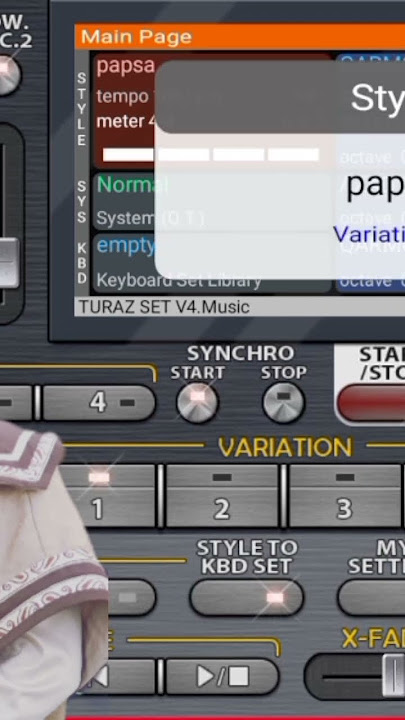Viewport: 405px width, 720px height.
Task: Toggle the Synchro Stop button
Action: point(283,403)
